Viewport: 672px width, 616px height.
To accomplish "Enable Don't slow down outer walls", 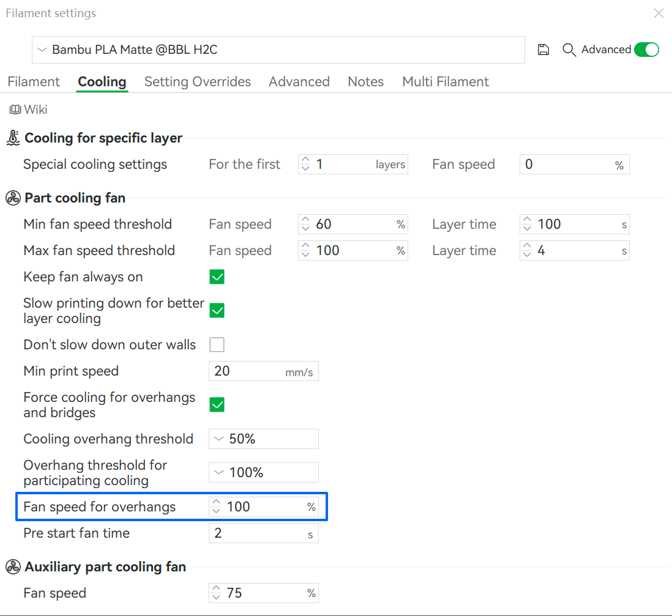I will pos(217,344).
